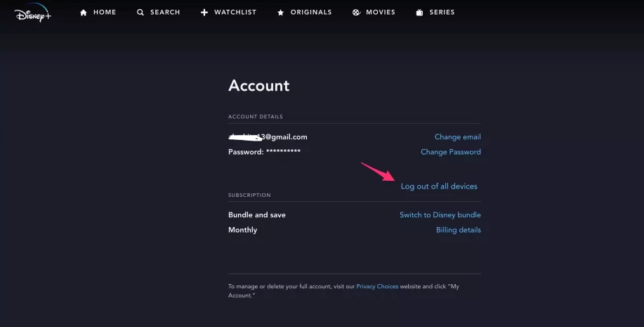
Task: Click Switch to Disney bundle link
Action: click(440, 214)
